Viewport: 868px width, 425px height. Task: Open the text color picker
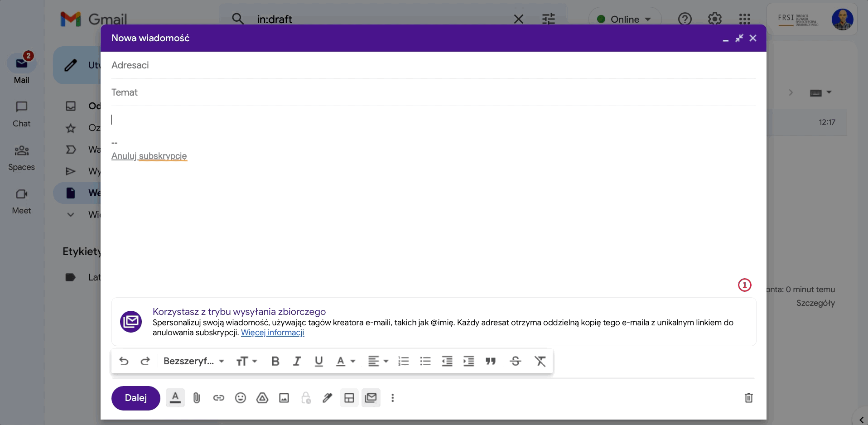pos(345,361)
